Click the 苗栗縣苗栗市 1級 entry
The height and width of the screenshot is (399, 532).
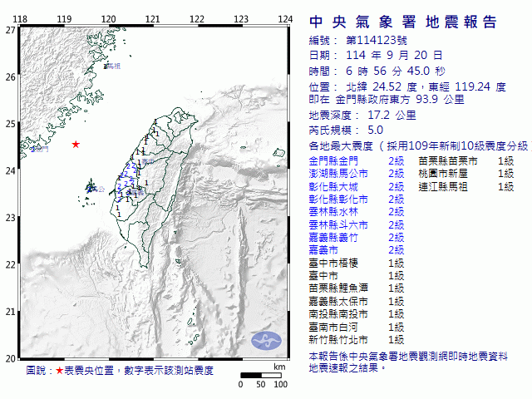coord(466,160)
